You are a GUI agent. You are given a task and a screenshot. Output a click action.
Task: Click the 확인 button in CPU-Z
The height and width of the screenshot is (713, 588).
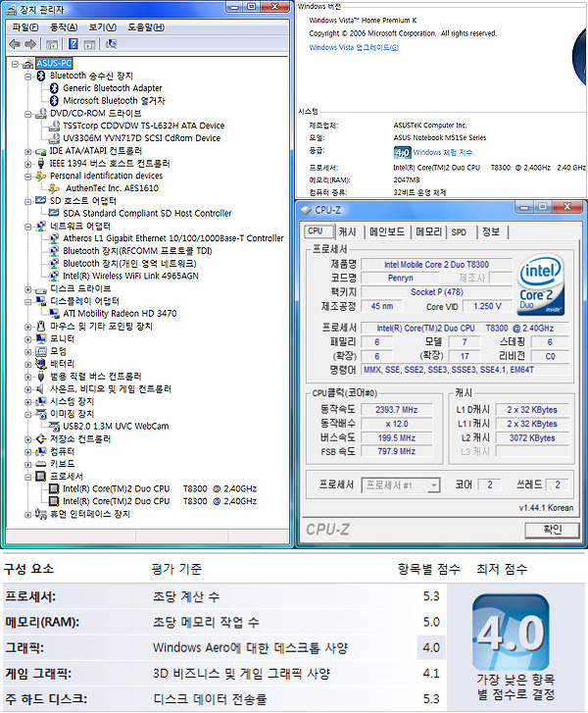click(552, 530)
